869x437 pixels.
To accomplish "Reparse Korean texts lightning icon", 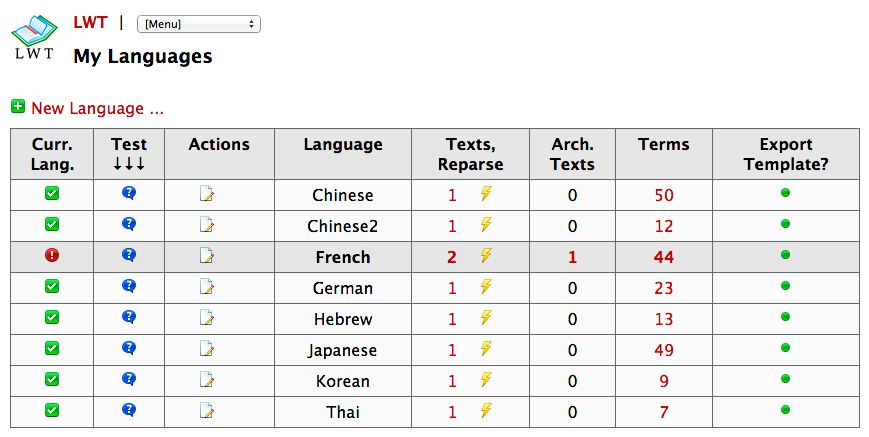I will tap(486, 380).
